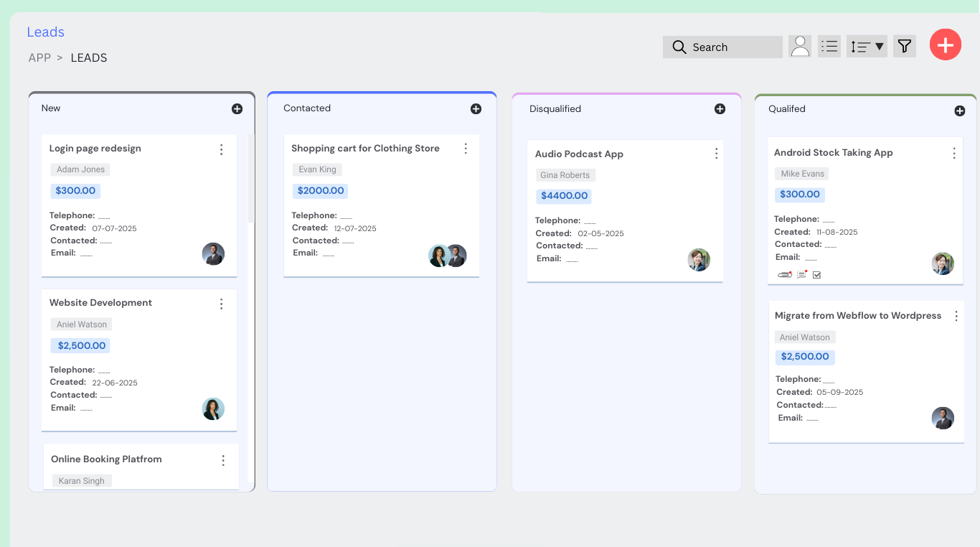Image resolution: width=980 pixels, height=547 pixels.
Task: Open the sort order dropdown
Action: click(867, 47)
